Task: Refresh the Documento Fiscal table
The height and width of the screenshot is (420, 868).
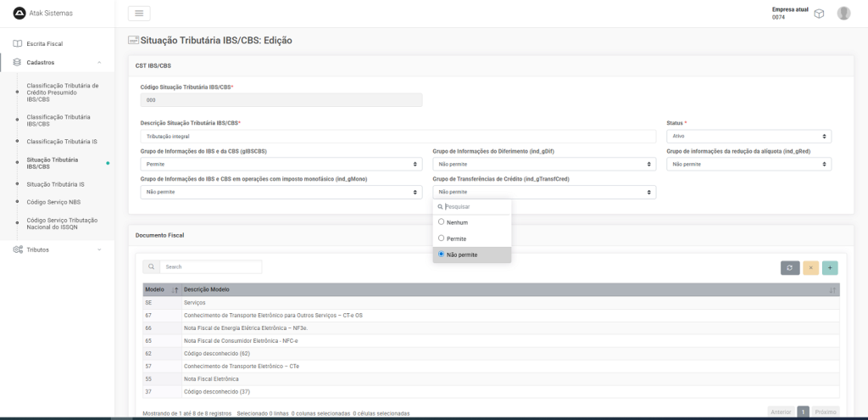Action: point(790,267)
